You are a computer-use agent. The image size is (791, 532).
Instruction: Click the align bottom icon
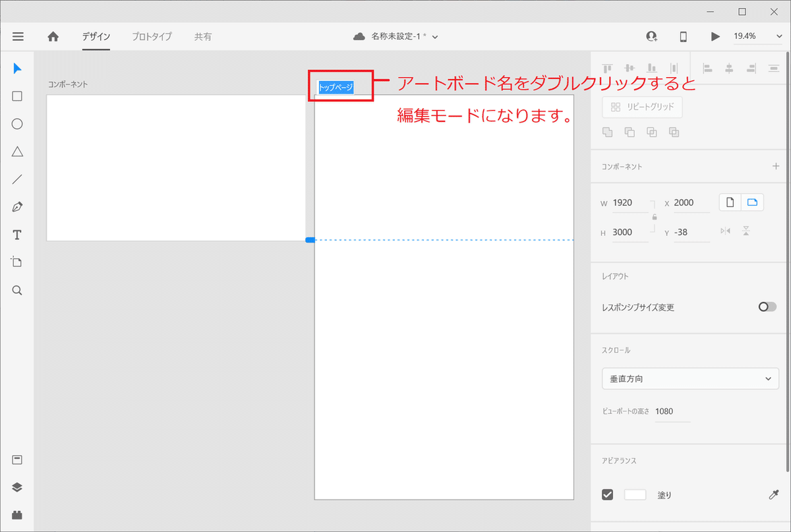click(652, 68)
